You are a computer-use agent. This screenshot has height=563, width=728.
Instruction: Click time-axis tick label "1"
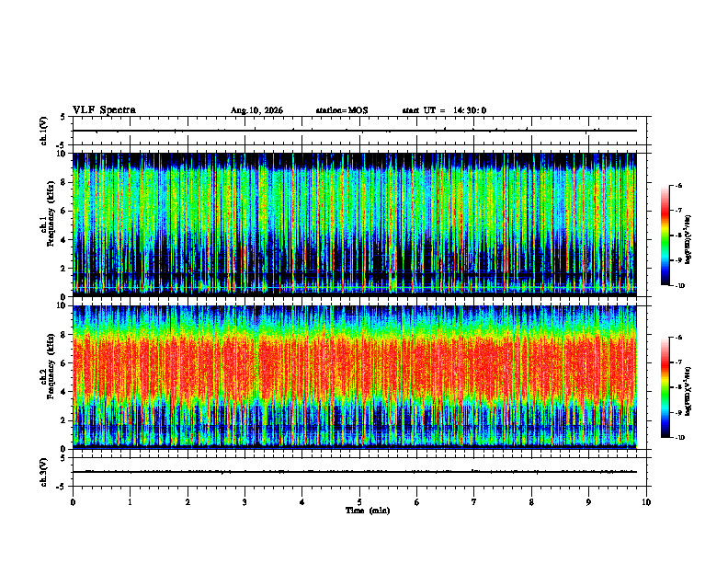point(131,502)
